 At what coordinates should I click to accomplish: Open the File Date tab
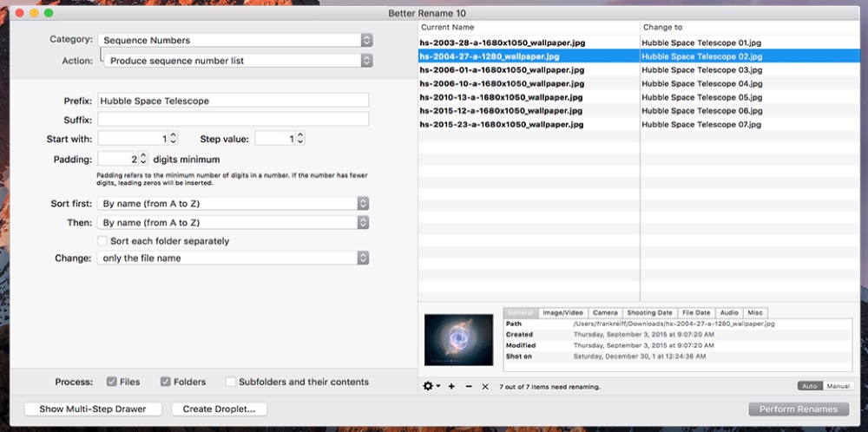coord(696,313)
